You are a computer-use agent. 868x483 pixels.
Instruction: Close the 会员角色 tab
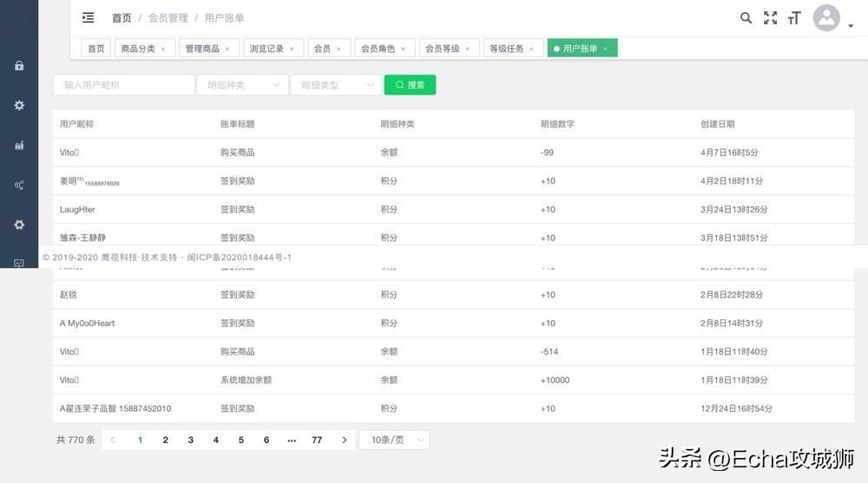click(403, 49)
